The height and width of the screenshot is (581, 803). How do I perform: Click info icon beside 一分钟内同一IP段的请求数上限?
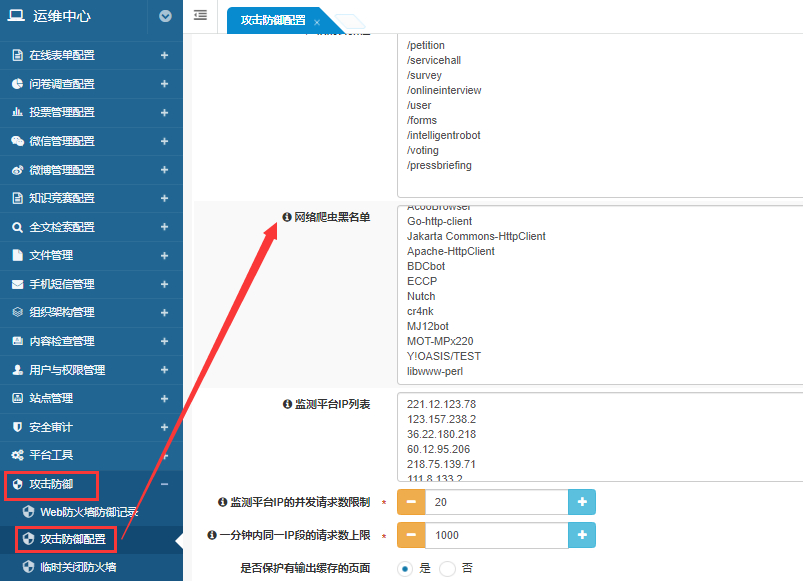pos(212,535)
